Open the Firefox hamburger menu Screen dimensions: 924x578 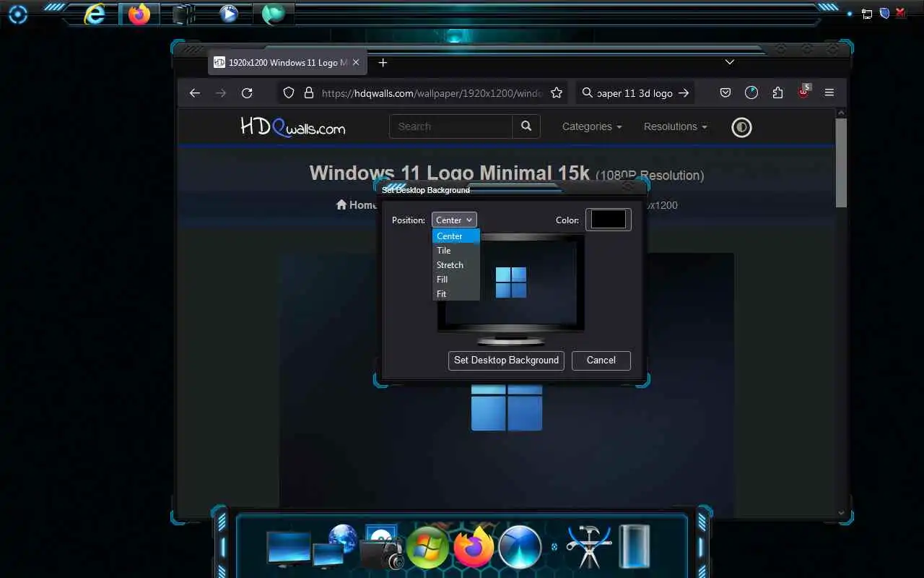click(829, 93)
